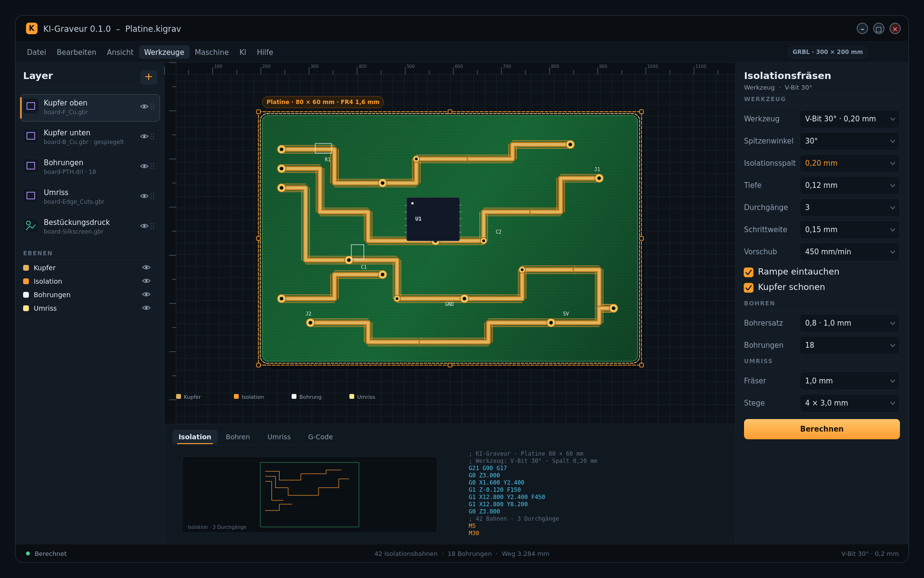Hide the Kupfer unten layer
The width and height of the screenshot is (924, 578).
tap(144, 137)
